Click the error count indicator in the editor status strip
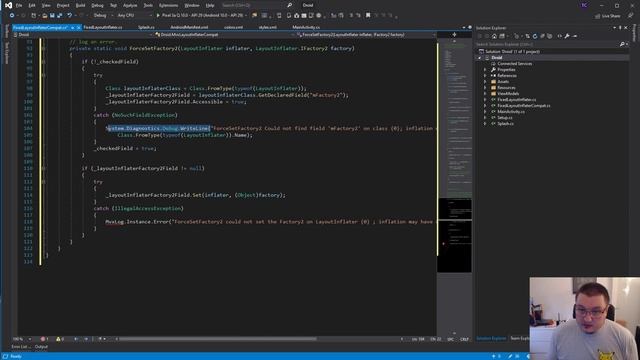Screen dimensions: 640x360 44,339
